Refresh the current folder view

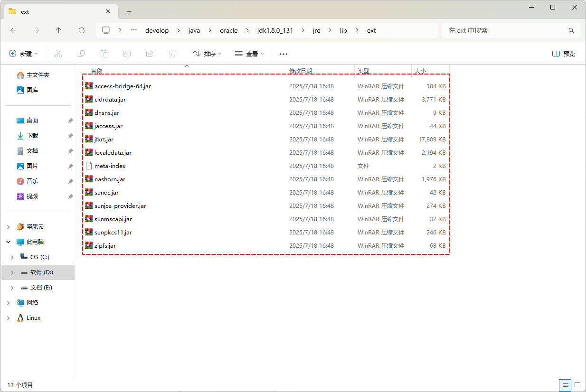82,30
